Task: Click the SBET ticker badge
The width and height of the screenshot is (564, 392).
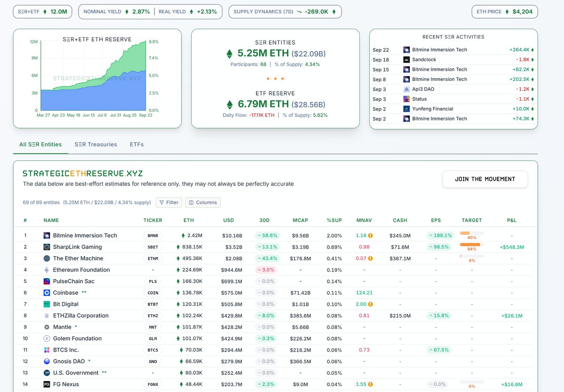Action: pyautogui.click(x=153, y=248)
